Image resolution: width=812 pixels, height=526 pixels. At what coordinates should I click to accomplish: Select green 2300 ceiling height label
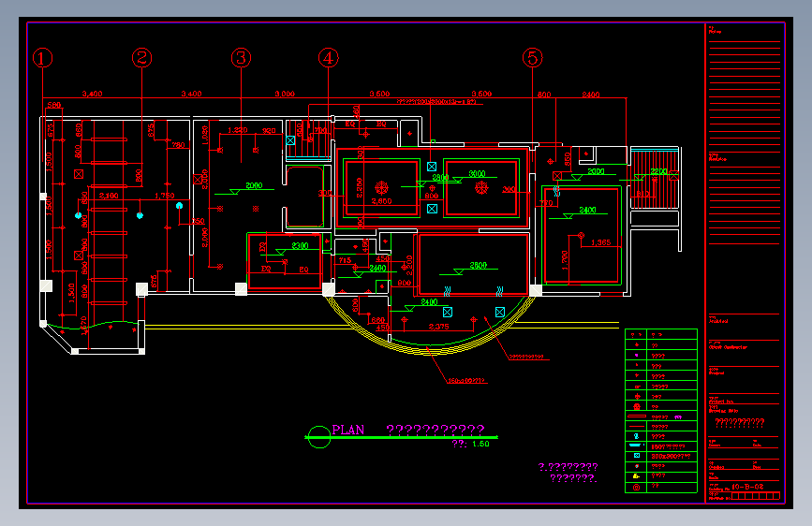click(x=301, y=245)
